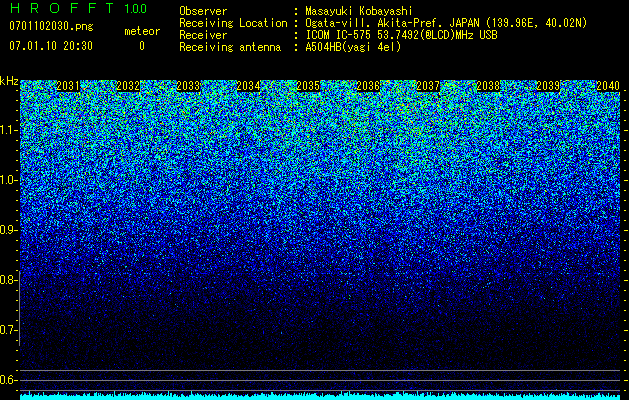This screenshot has width=629, height=400.
Task: Click the 0.9 frequency axis label
Action: click(8, 230)
